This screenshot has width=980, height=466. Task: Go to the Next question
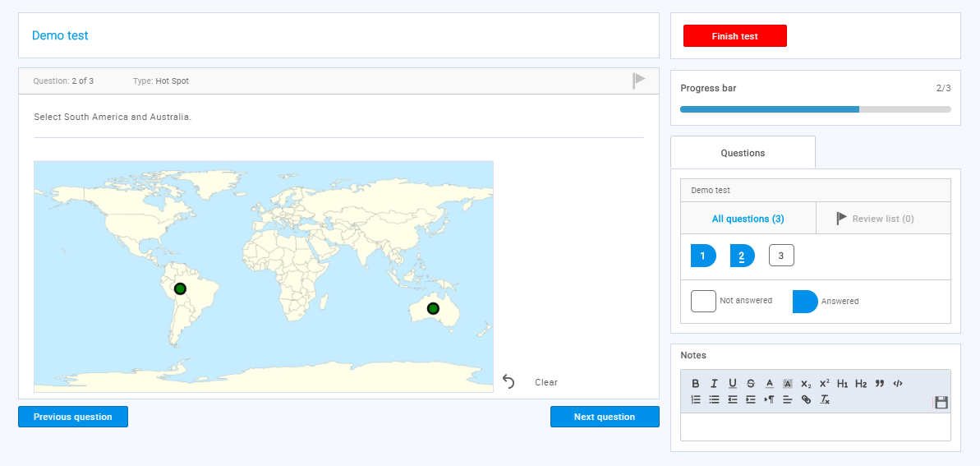coord(604,417)
